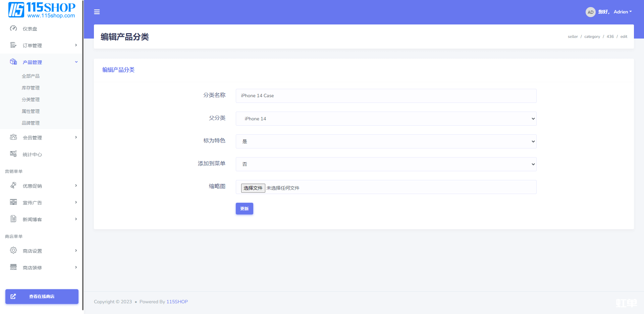The height and width of the screenshot is (314, 644).
Task: Click the 查看在线商店 button
Action: [x=42, y=297]
